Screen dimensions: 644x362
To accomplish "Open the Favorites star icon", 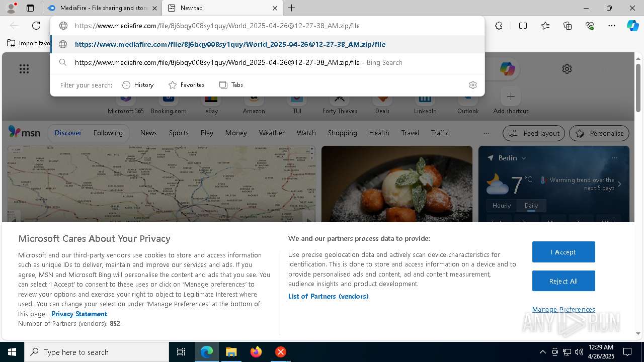I will click(x=545, y=26).
